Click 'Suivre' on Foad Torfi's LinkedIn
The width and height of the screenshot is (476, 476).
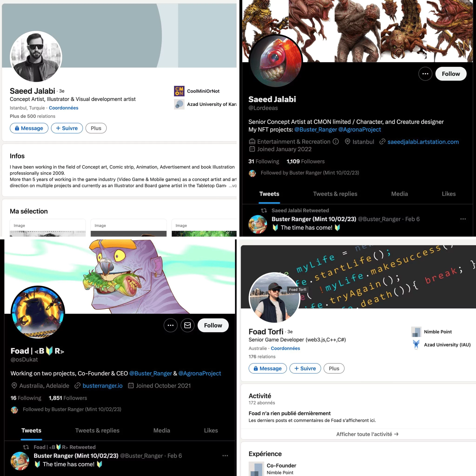305,368
